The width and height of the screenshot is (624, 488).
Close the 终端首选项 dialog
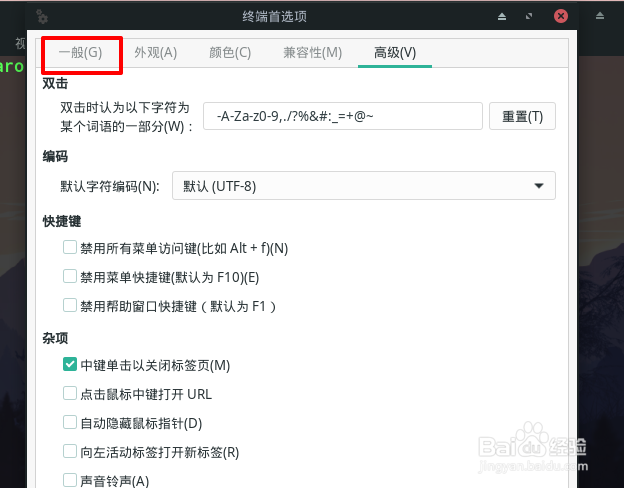click(x=561, y=16)
